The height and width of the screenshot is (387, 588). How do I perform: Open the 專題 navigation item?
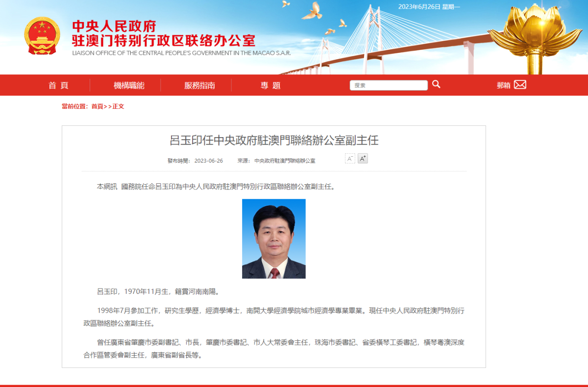point(270,85)
